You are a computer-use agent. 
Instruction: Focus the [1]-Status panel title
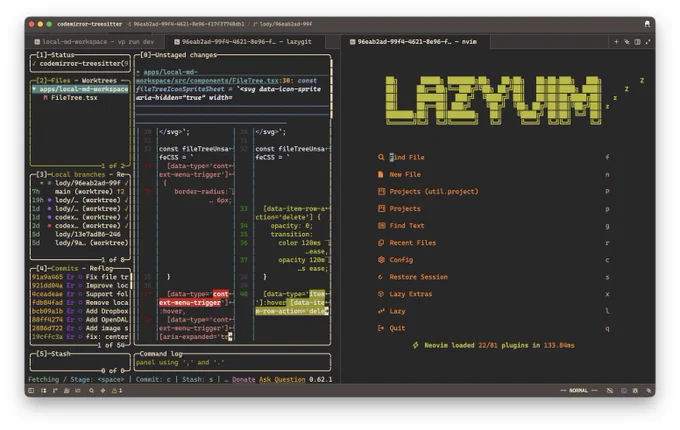click(55, 55)
